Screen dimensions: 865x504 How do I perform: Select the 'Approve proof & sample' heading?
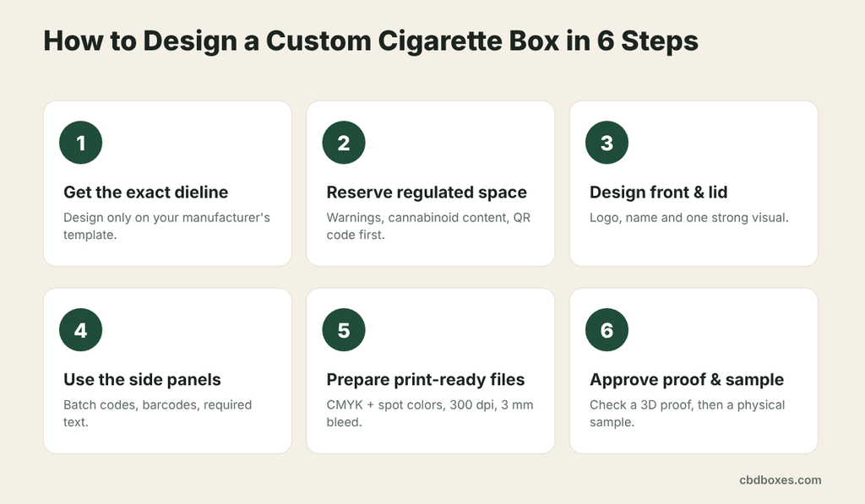(687, 379)
